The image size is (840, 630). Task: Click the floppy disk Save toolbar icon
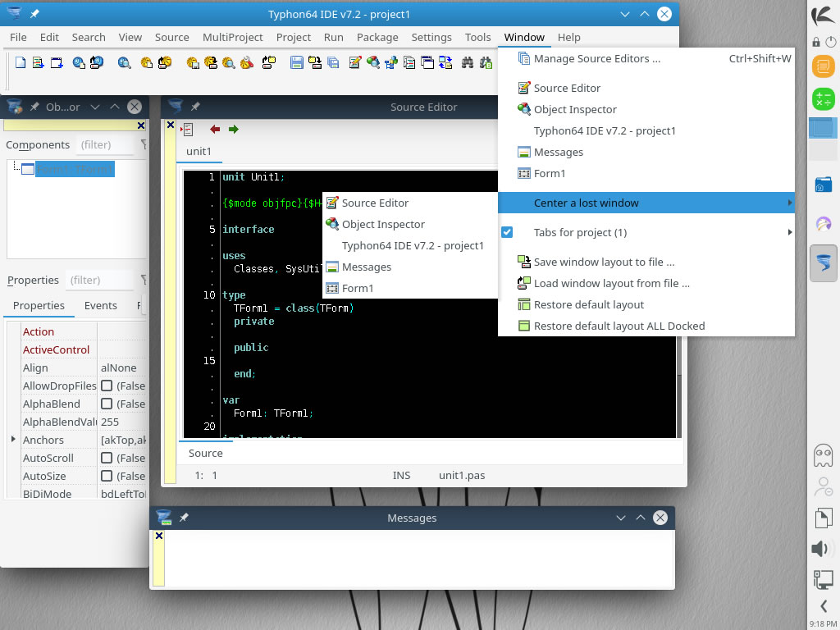tap(296, 62)
